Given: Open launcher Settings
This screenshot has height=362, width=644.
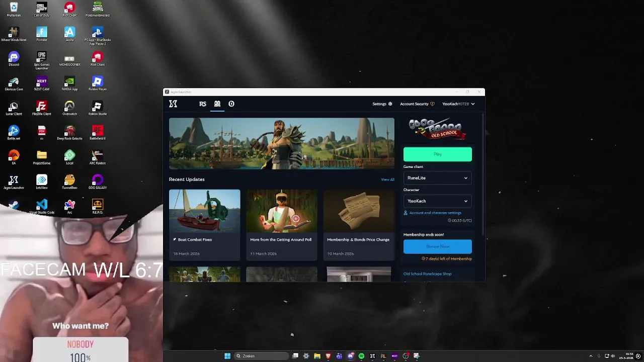Looking at the screenshot, I should click(x=382, y=104).
